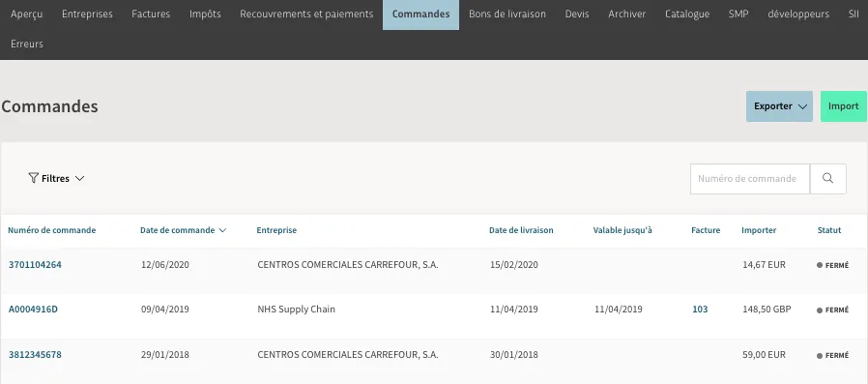
Task: Go to the Entreprises tab
Action: pyautogui.click(x=87, y=14)
